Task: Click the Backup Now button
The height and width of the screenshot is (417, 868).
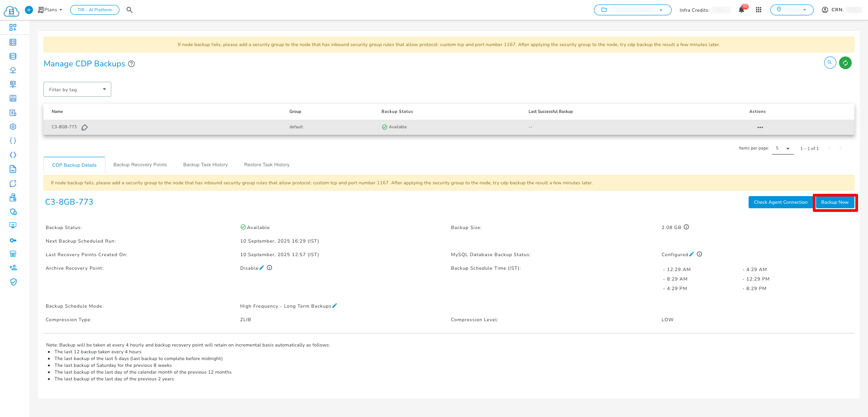Action: [835, 202]
